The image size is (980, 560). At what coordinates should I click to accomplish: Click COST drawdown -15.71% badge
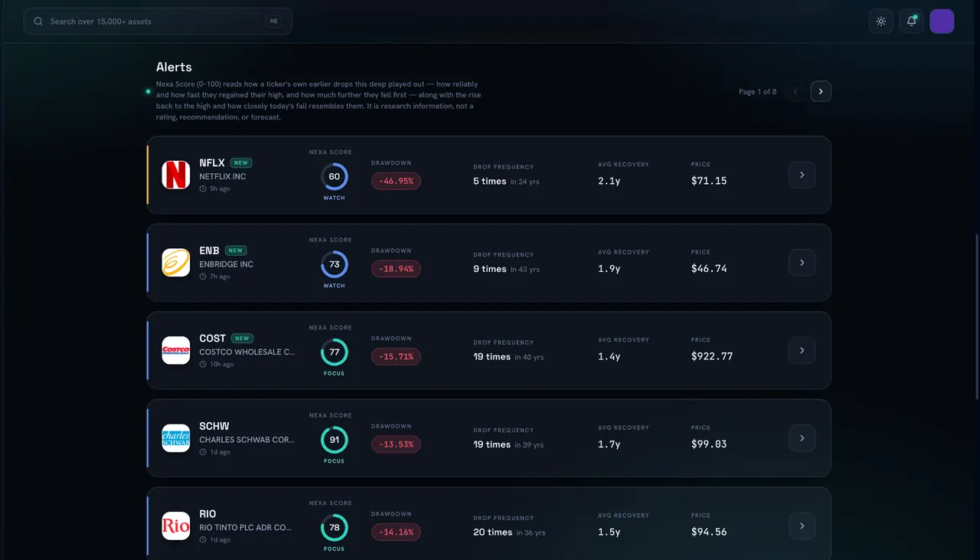pyautogui.click(x=396, y=357)
